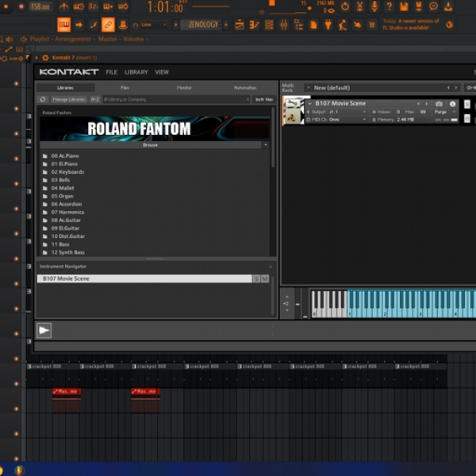
Task: Click the stop button in transport
Action: click(x=6, y=6)
